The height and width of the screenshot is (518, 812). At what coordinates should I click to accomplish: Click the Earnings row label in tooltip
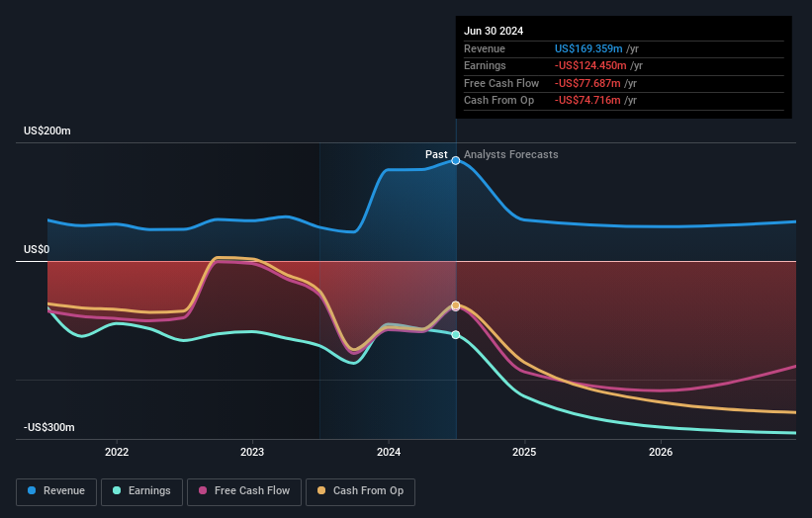coord(485,65)
